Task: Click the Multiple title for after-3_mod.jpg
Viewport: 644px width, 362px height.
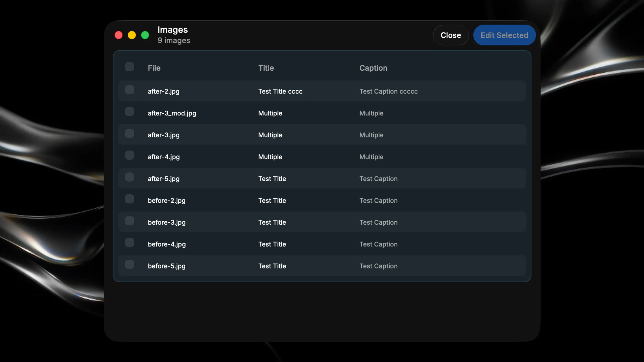Action: pyautogui.click(x=270, y=113)
